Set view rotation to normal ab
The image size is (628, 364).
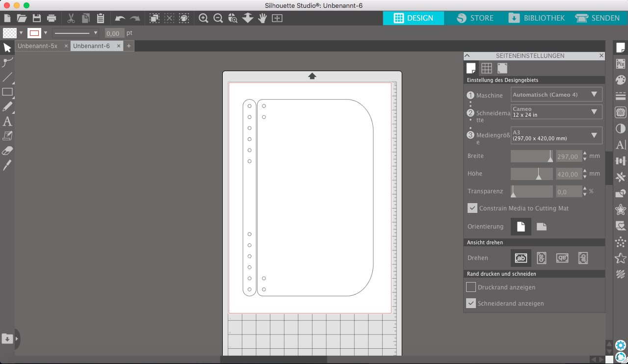pos(521,258)
